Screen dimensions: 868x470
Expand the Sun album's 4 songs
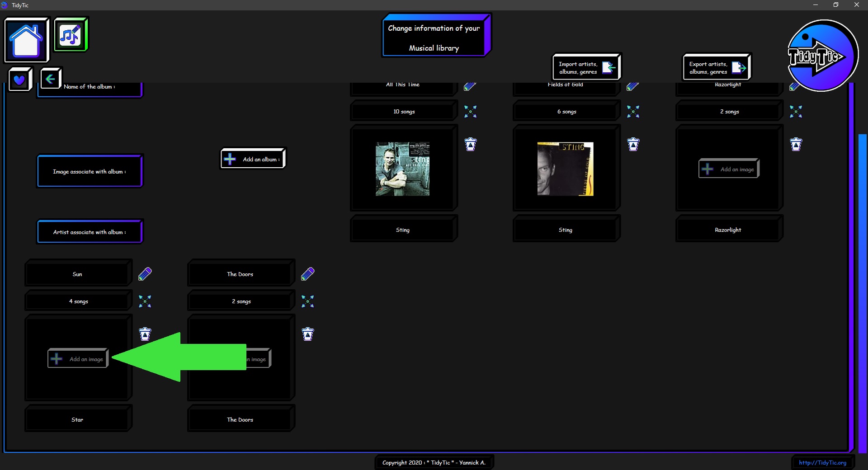coord(145,301)
